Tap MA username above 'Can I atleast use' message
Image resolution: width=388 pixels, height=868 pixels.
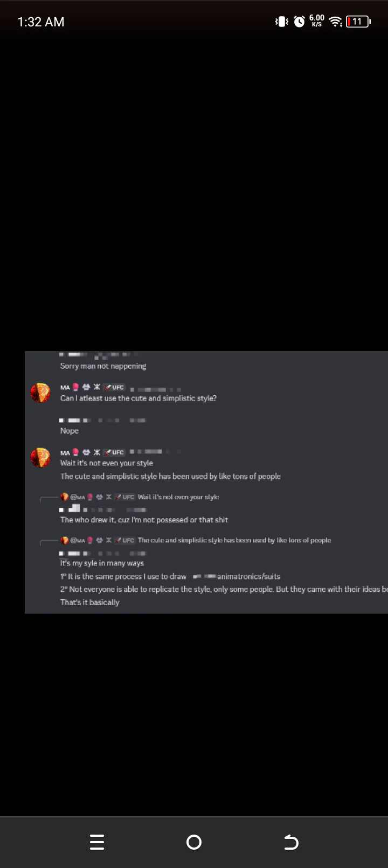click(x=65, y=388)
